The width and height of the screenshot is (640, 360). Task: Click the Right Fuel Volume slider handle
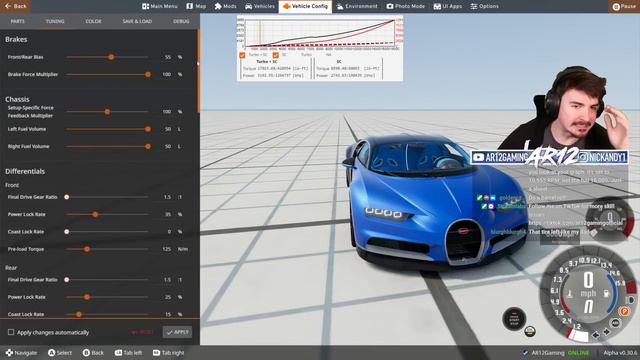(148, 146)
